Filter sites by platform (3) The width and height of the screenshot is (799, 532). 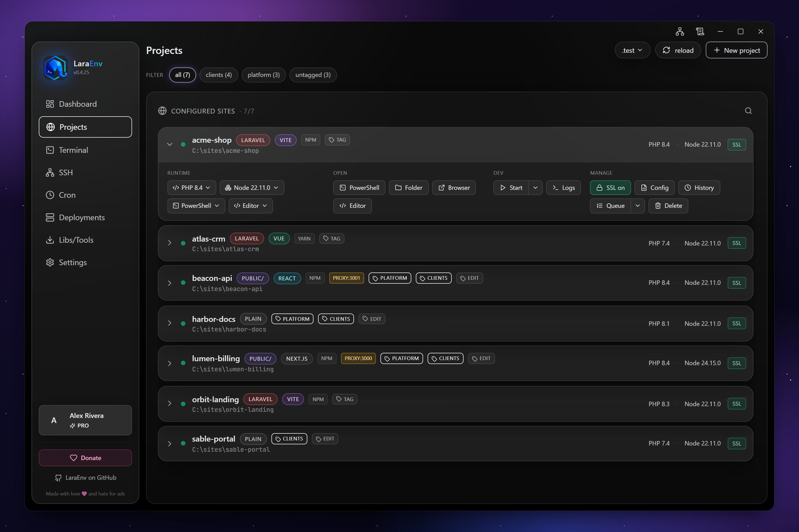click(264, 75)
